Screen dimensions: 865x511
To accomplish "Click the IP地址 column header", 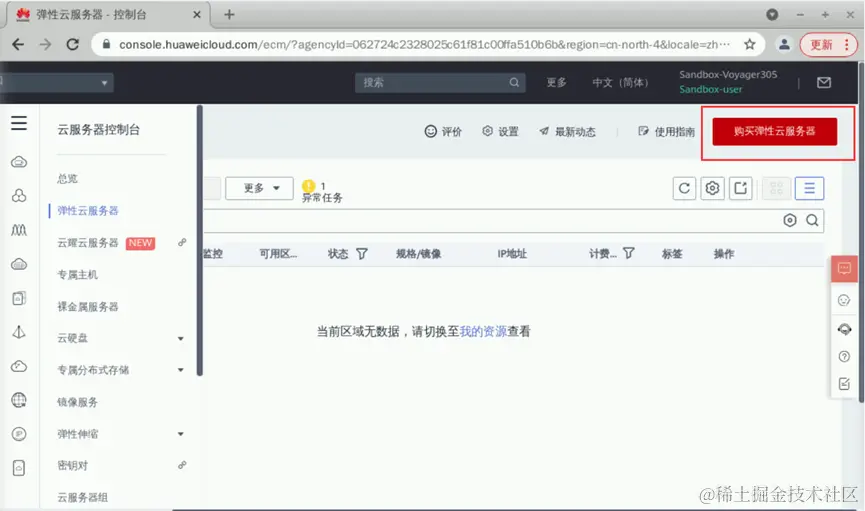I will (x=512, y=254).
